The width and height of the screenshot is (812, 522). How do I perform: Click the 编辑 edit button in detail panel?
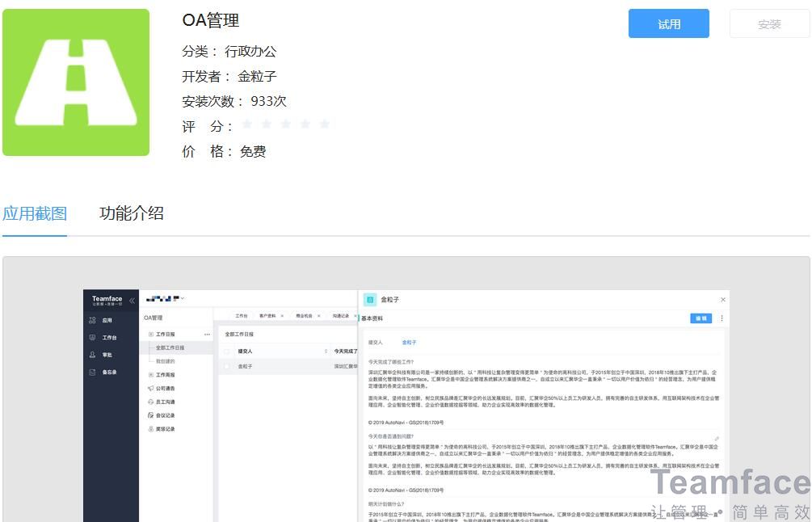[702, 318]
